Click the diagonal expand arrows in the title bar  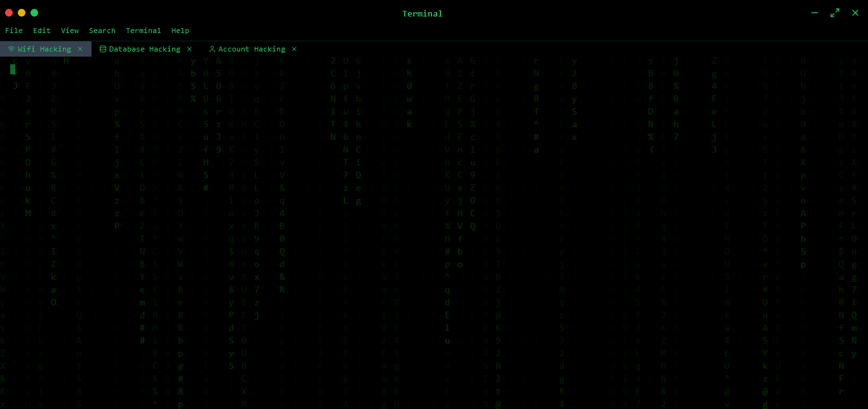(x=835, y=12)
